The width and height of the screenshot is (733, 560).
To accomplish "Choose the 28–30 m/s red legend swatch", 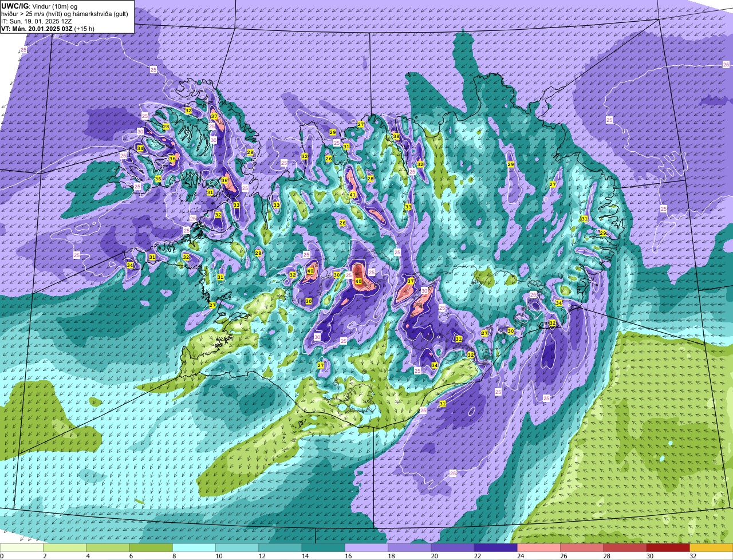I will 625,547.
